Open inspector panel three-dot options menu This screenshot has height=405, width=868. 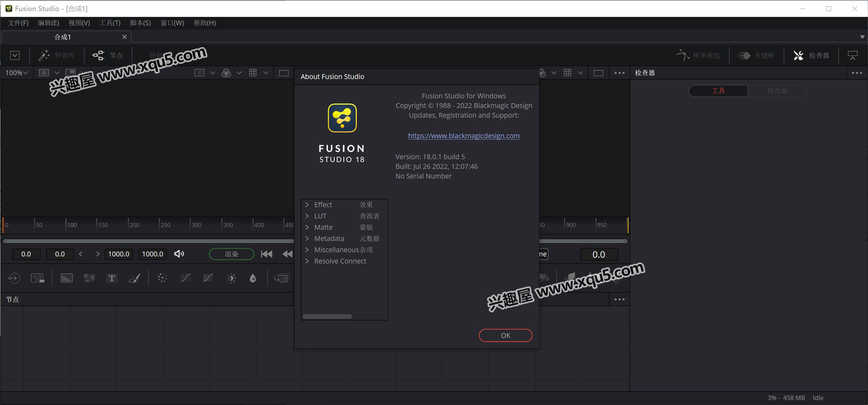tap(857, 73)
